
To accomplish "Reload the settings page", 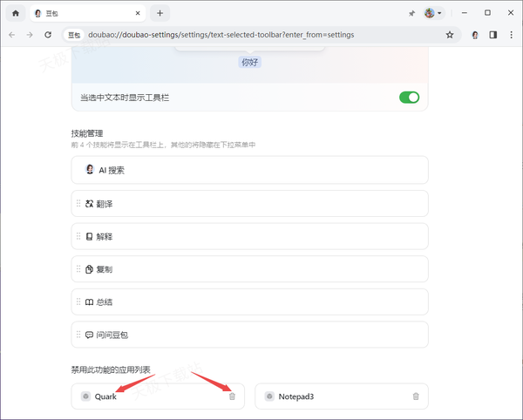I will click(48, 35).
